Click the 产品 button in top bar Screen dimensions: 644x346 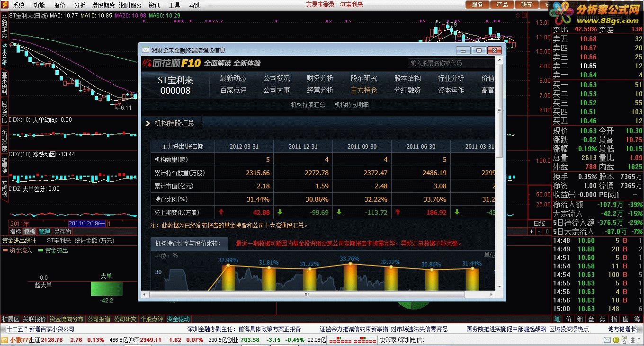pyautogui.click(x=502, y=5)
